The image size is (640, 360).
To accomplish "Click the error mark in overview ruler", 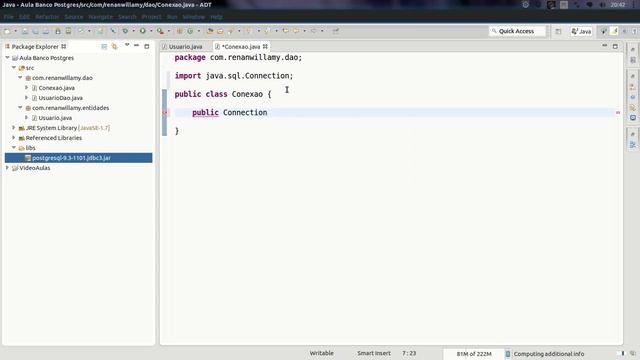I will [618, 113].
